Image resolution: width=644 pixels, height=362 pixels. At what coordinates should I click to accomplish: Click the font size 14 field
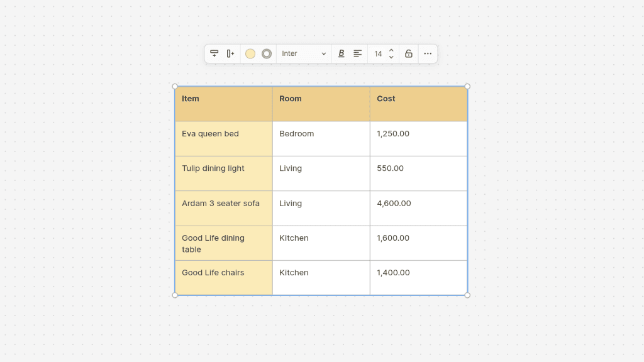pos(378,54)
